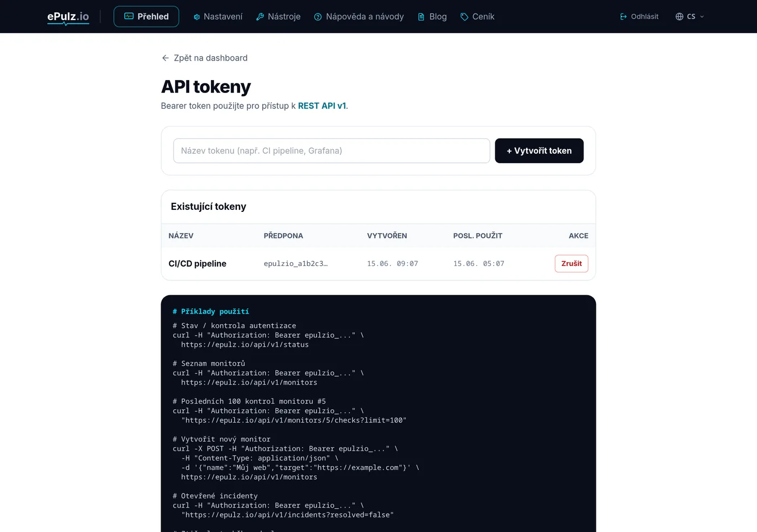Open the Nástroje menu item
The width and height of the screenshot is (757, 532).
tap(278, 17)
